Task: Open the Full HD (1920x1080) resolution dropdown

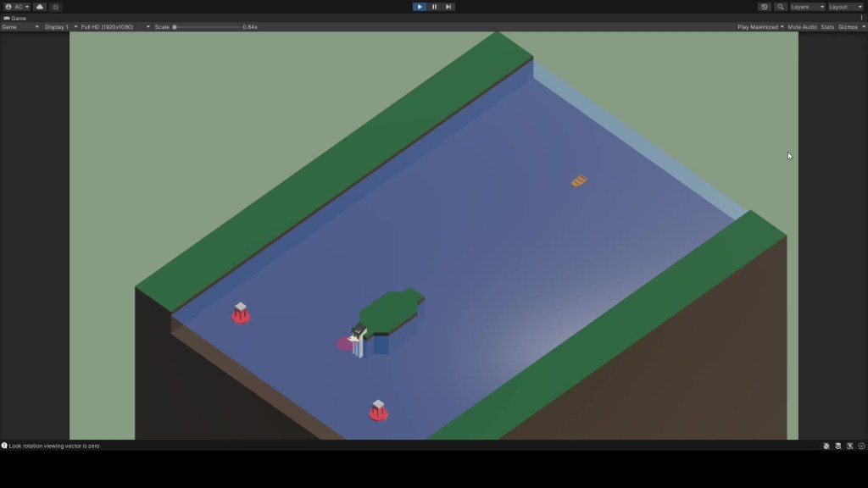Action: (x=115, y=27)
